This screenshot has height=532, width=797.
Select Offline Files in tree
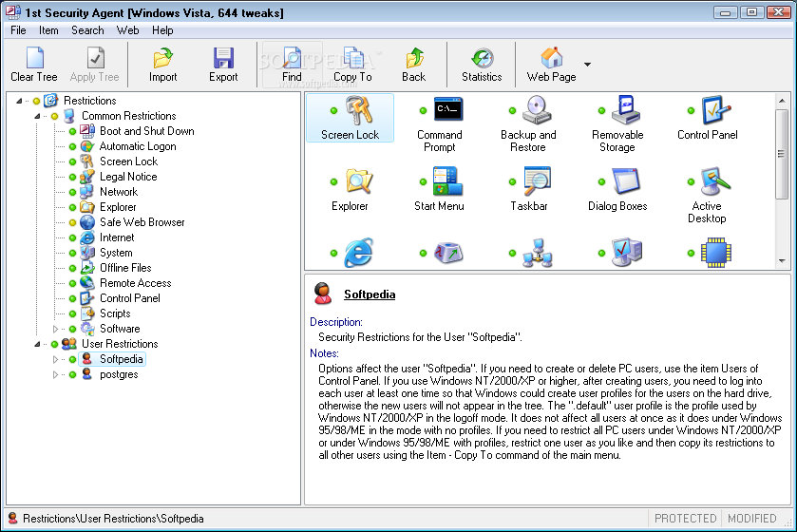point(125,268)
